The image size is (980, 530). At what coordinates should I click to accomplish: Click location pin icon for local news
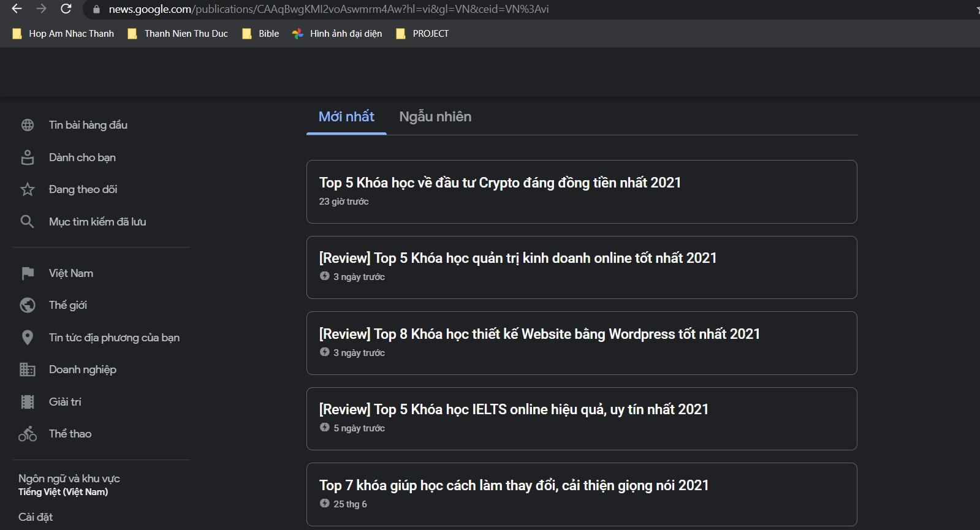click(28, 338)
